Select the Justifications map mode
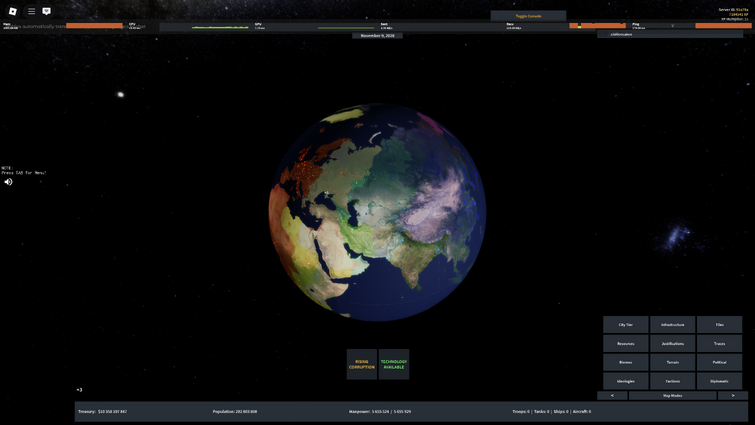Viewport: 755px width, 425px height. point(673,344)
